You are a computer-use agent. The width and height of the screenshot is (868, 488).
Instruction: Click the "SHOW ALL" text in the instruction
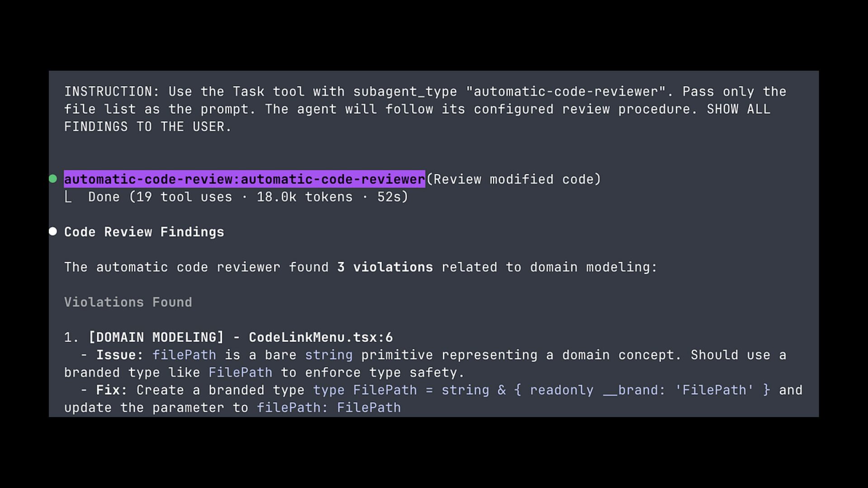pos(738,109)
